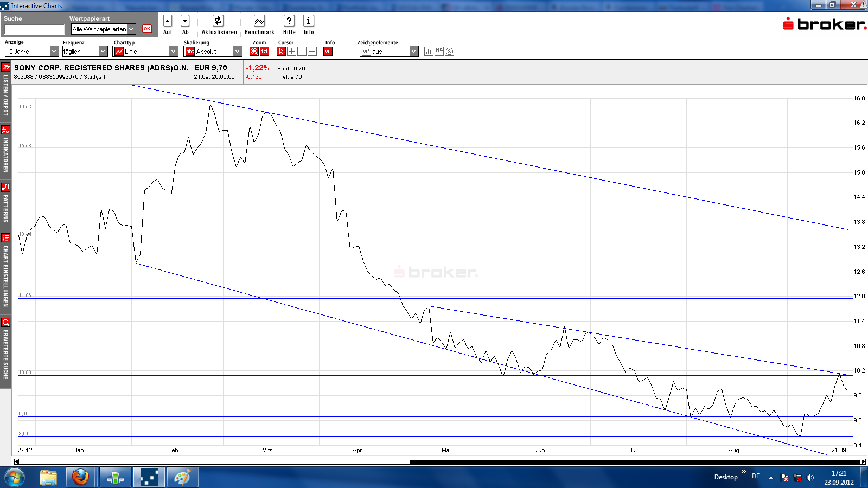Expand the Desktop toolbar chevron
Viewport: 868px width, 488px height.
point(744,472)
